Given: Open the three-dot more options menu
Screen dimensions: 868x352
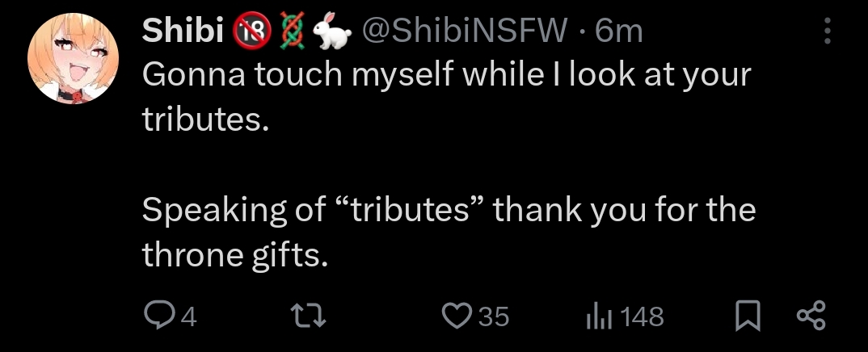Looking at the screenshot, I should 827,31.
